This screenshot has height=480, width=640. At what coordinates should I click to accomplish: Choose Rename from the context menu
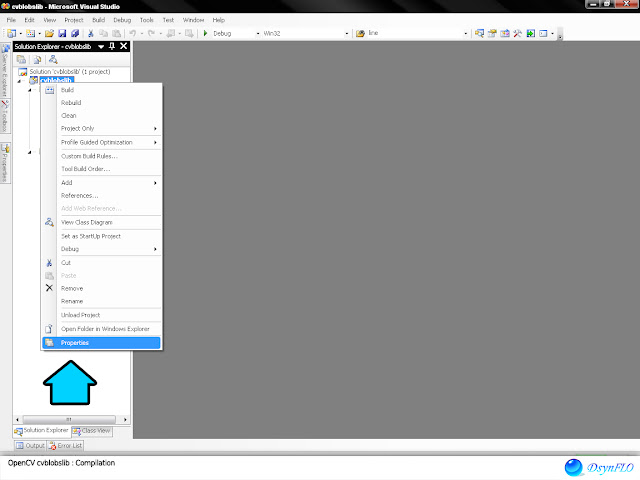pyautogui.click(x=102, y=302)
